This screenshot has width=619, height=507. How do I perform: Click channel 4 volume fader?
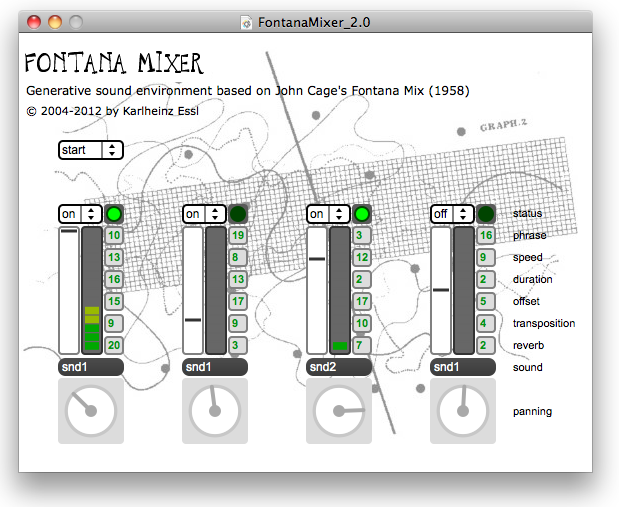(x=441, y=291)
